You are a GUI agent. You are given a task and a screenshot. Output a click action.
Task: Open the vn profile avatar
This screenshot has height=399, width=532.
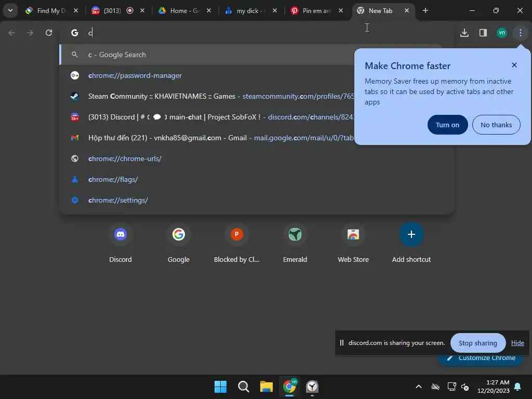[502, 33]
